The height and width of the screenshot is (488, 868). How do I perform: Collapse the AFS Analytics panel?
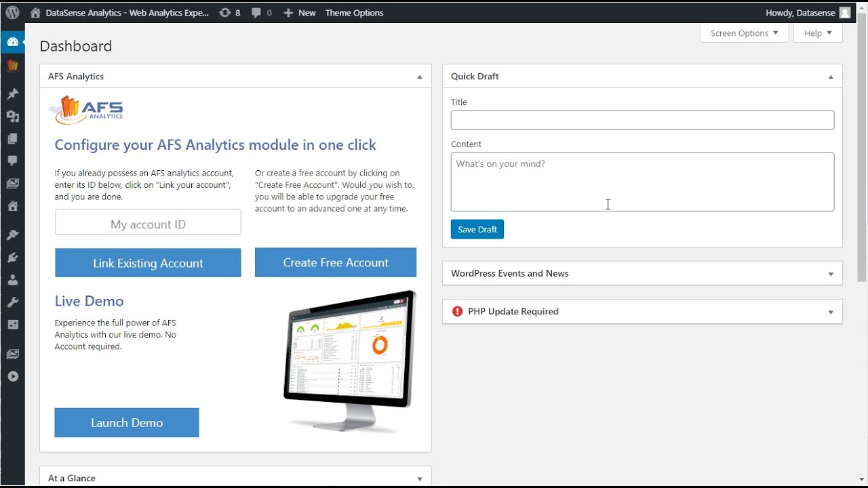tap(419, 77)
